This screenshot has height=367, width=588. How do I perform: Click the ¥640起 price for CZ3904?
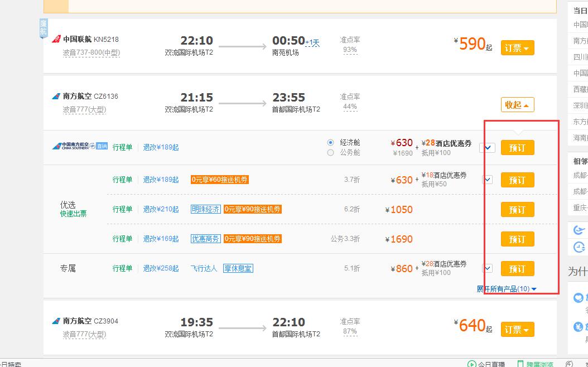tap(473, 326)
